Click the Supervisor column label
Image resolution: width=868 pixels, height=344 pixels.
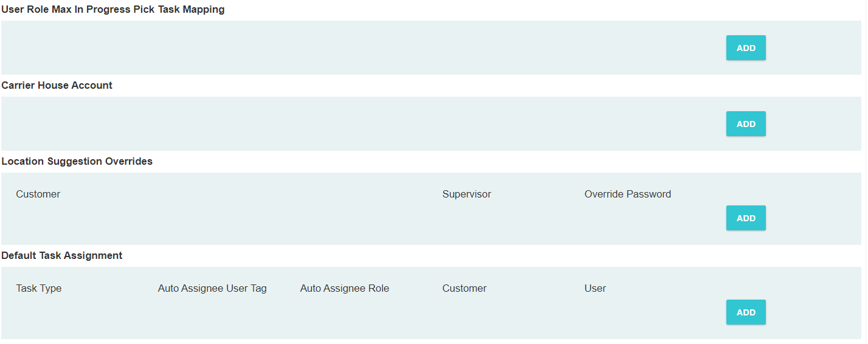(x=466, y=194)
